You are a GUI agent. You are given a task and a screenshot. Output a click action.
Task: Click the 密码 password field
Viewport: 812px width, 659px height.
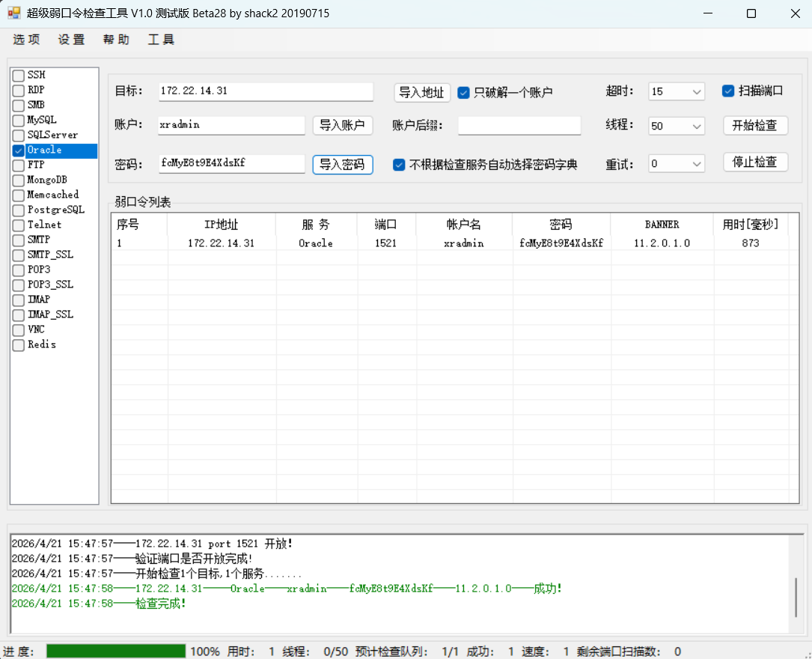[231, 164]
